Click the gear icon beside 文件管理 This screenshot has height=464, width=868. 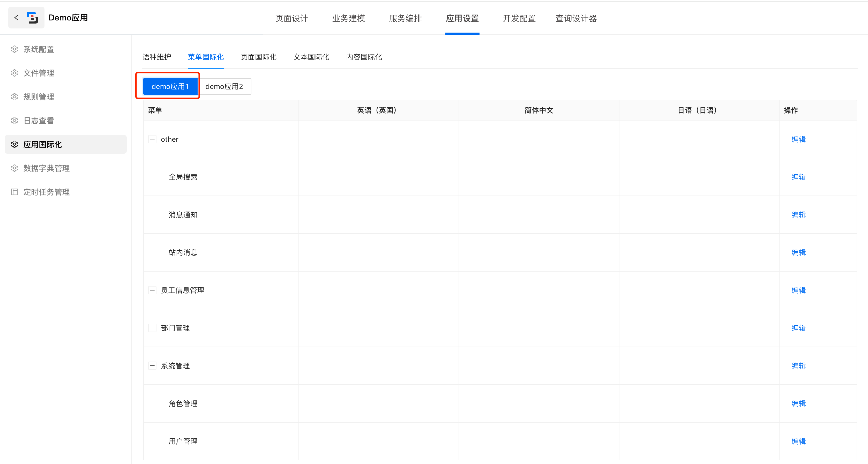(14, 73)
